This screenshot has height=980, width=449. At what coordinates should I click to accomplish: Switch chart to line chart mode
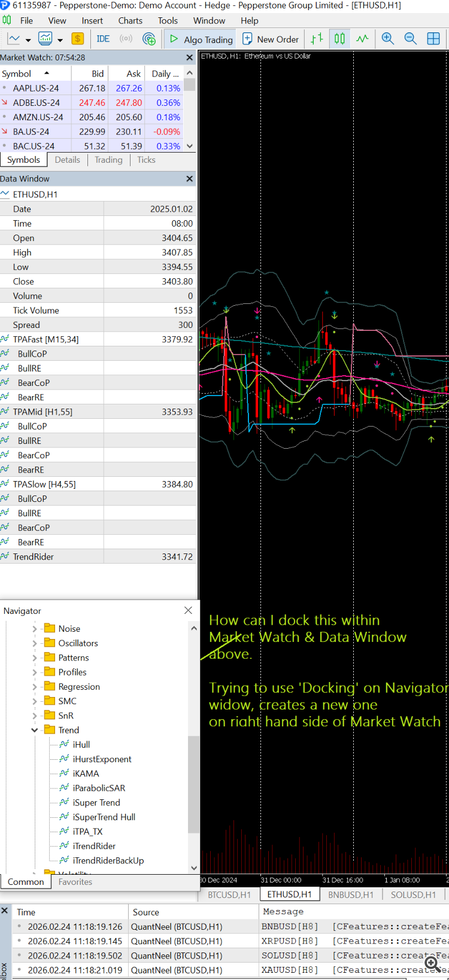[362, 39]
